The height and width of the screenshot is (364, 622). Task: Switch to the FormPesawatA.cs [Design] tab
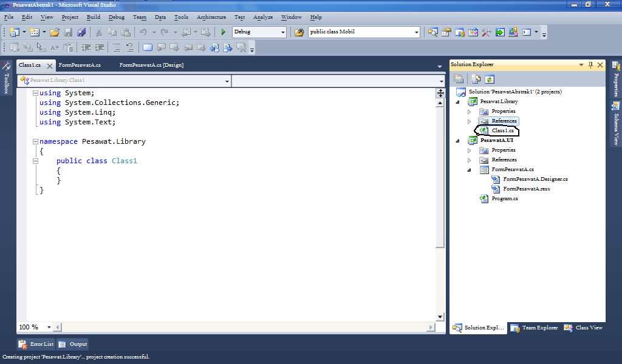pyautogui.click(x=151, y=65)
